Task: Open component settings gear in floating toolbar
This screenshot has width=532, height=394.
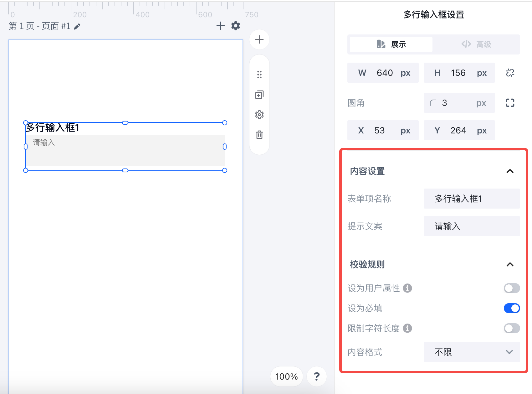Action: (x=259, y=115)
